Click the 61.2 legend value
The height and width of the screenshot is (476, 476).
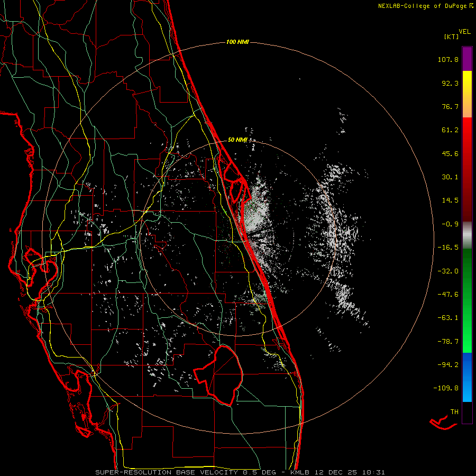click(x=450, y=130)
